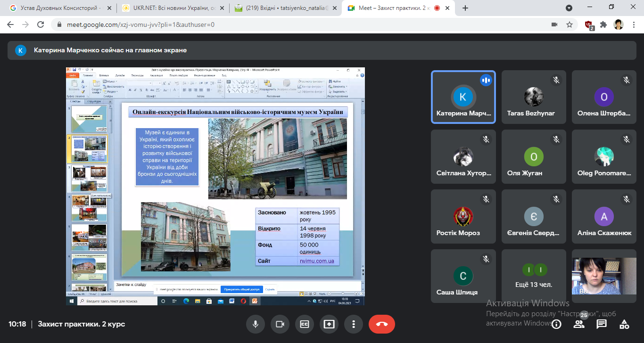Select slide 3 thumbnail in PowerPoint panel
The width and height of the screenshot is (644, 343).
point(89,178)
